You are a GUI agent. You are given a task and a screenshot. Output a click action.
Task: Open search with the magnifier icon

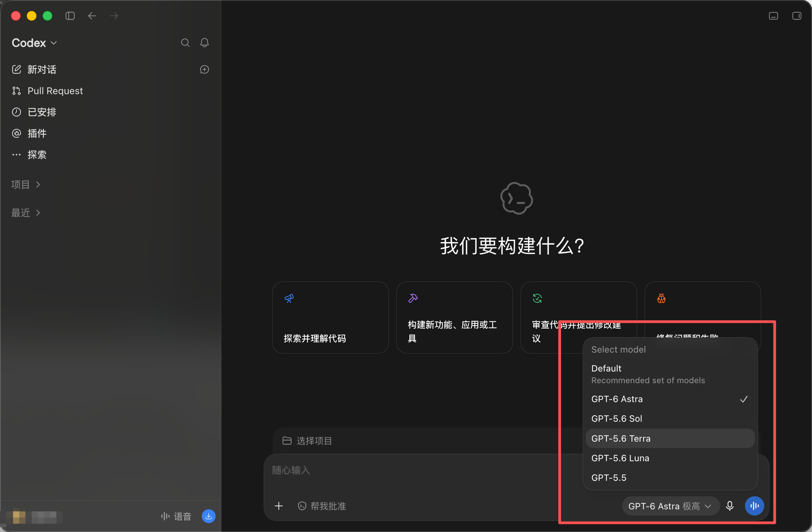[185, 43]
